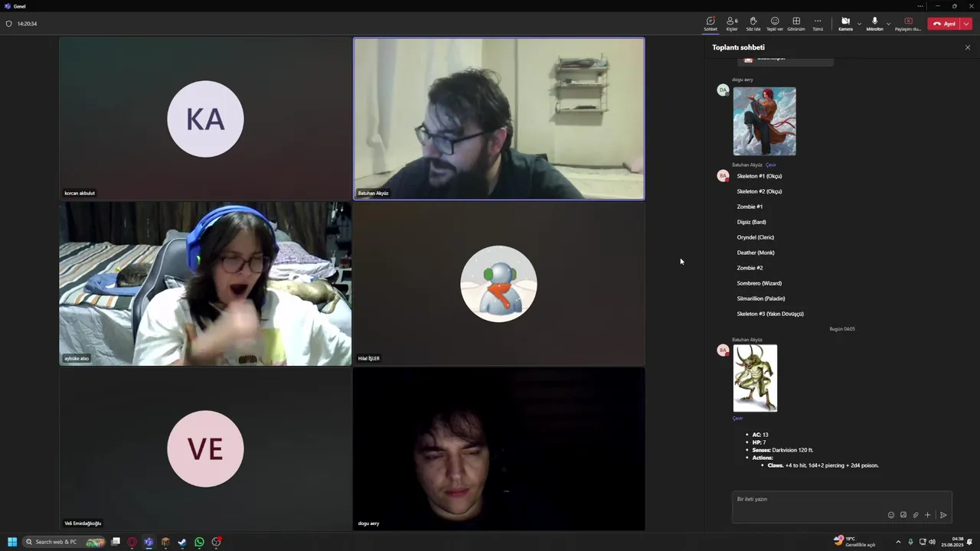This screenshot has height=551, width=980.
Task: Click the Deather (Monk) chat line
Action: [x=756, y=253]
